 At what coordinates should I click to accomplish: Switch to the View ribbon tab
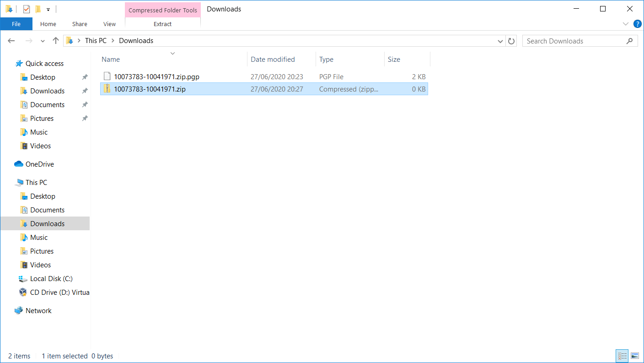(109, 24)
